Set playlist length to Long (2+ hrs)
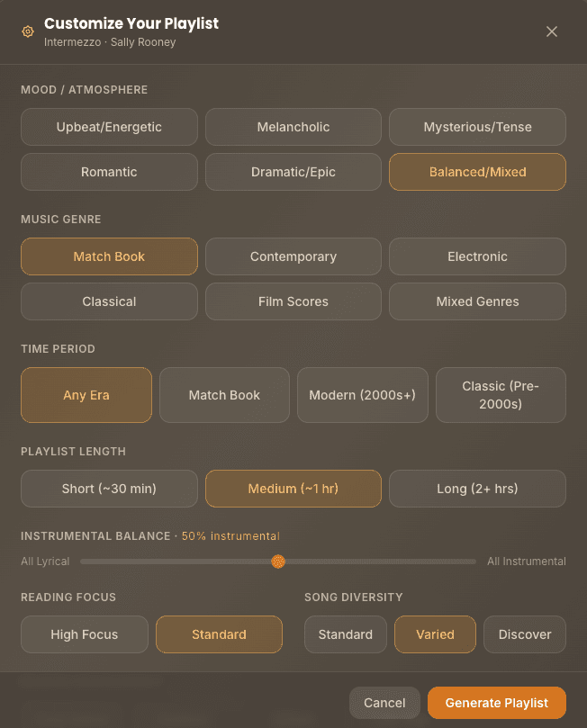The image size is (587, 728). coord(477,488)
